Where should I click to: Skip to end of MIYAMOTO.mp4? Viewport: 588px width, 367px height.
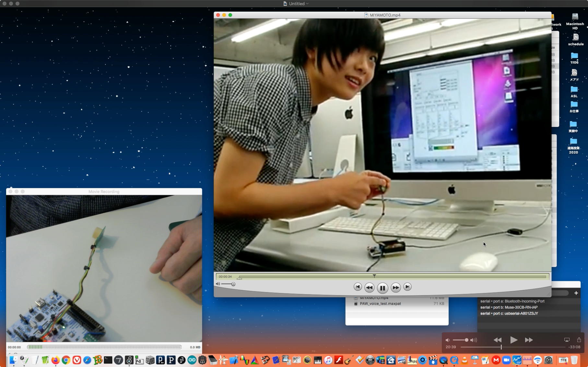[x=407, y=287]
